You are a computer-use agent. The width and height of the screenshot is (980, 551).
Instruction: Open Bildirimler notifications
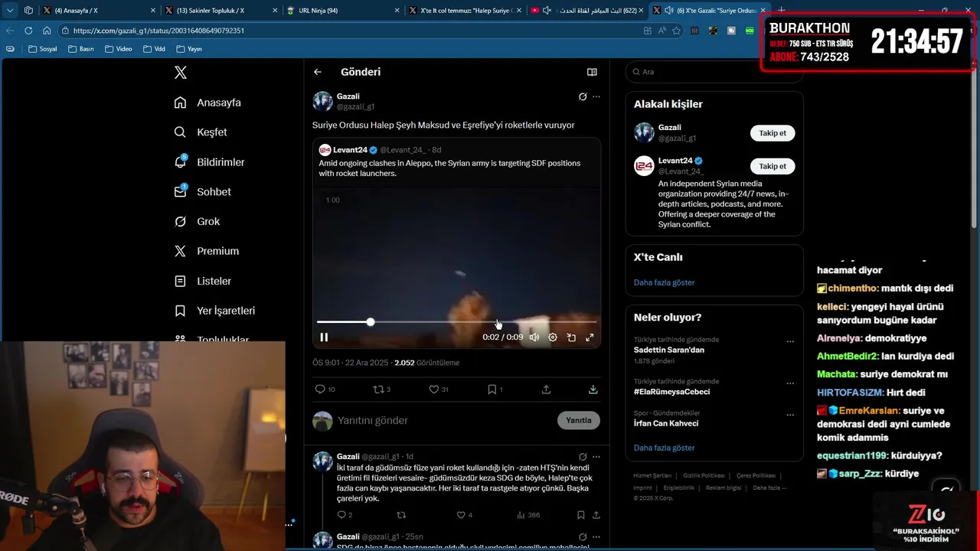point(209,162)
